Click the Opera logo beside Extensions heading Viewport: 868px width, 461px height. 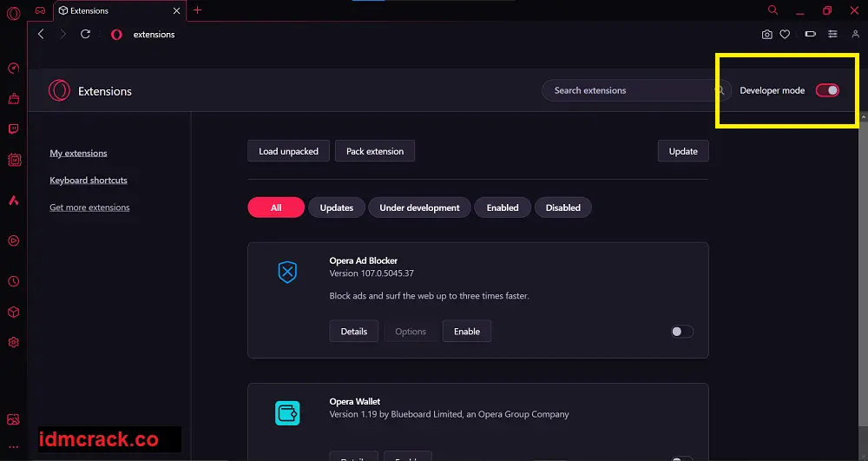(59, 90)
